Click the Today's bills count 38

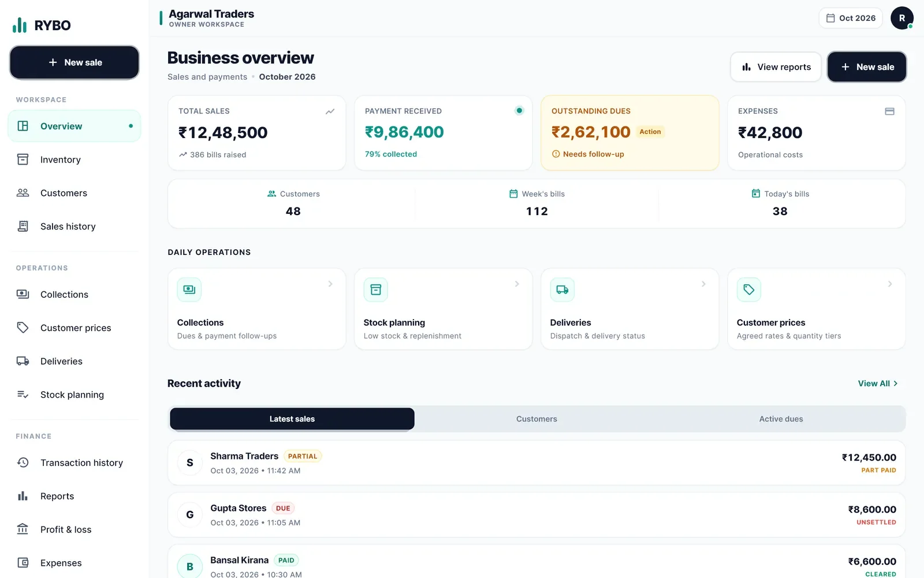coord(780,212)
